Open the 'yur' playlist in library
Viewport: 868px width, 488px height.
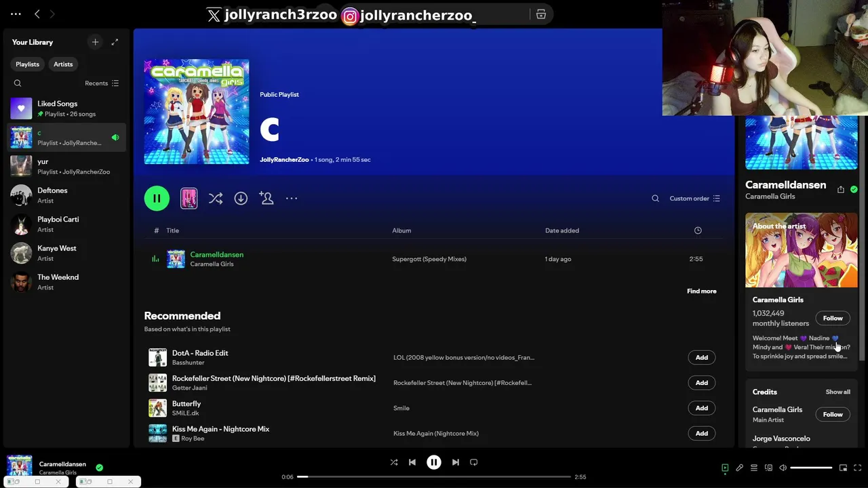(x=66, y=166)
